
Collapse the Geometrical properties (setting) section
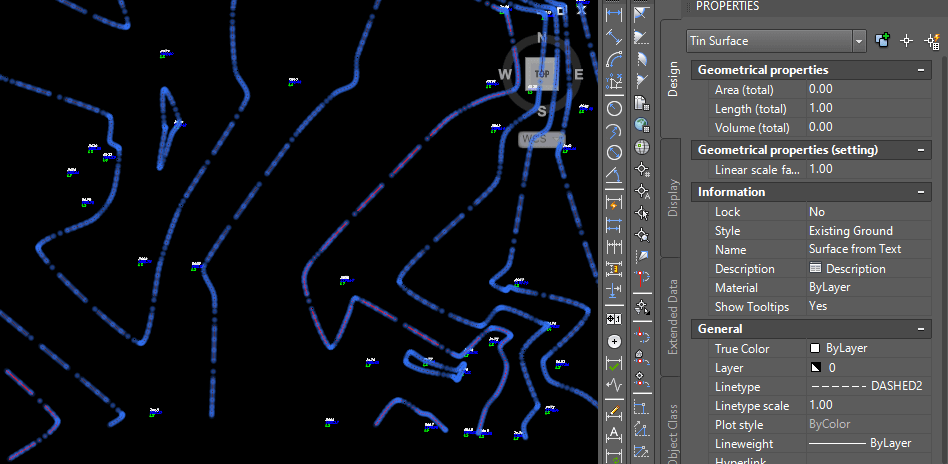[x=921, y=149]
